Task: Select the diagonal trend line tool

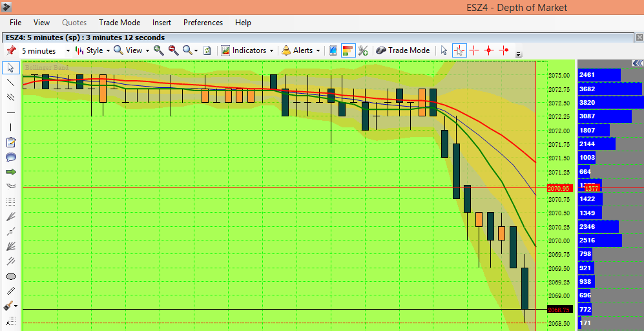Action: (11, 82)
